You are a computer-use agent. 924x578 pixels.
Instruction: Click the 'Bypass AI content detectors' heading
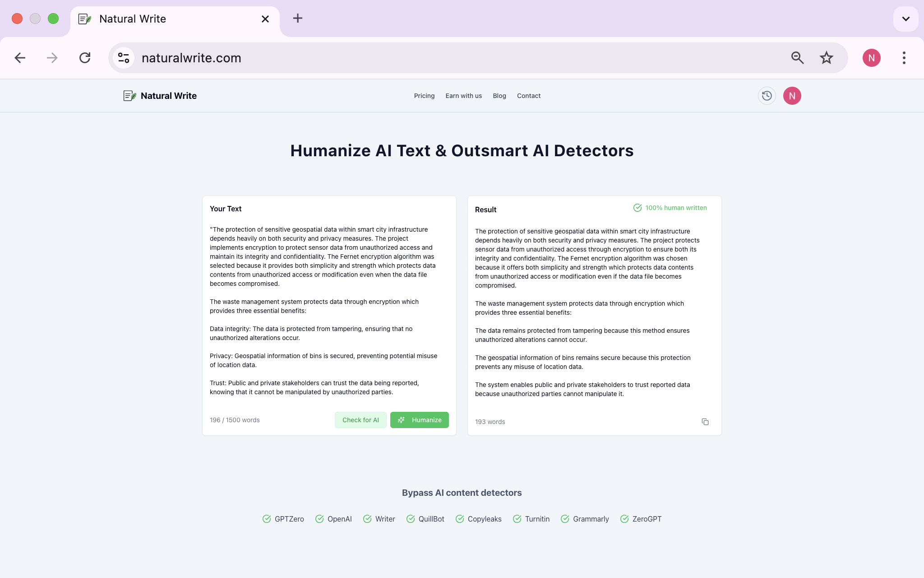(x=462, y=493)
